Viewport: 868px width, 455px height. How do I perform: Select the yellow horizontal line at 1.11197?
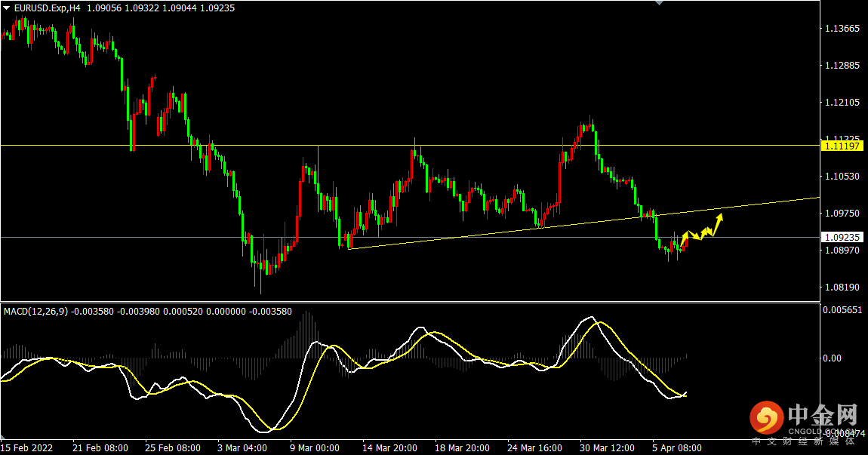click(410, 146)
